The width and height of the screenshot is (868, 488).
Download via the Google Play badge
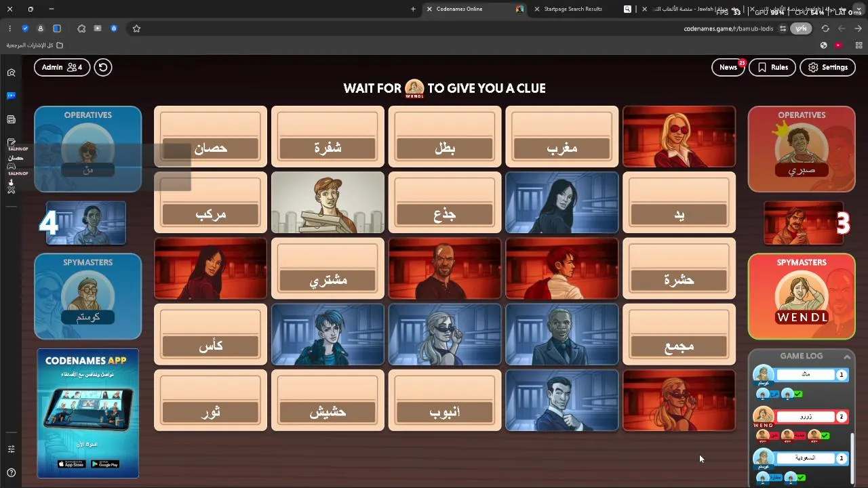click(104, 464)
